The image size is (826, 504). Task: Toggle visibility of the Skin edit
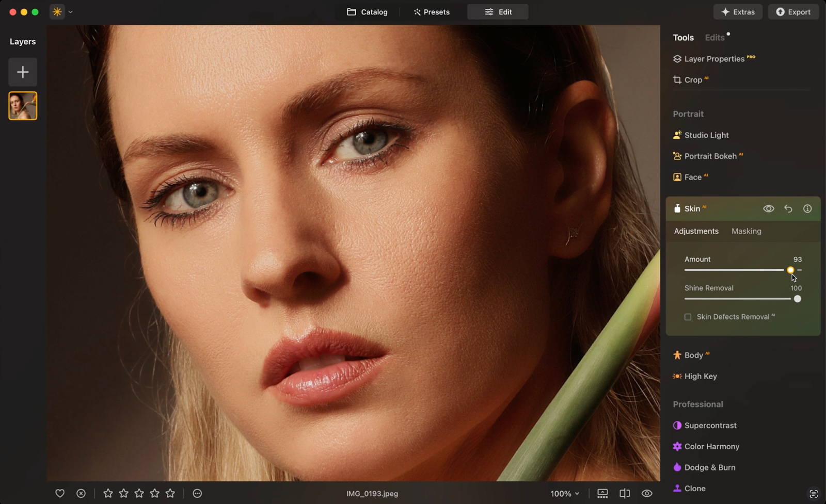click(x=769, y=208)
